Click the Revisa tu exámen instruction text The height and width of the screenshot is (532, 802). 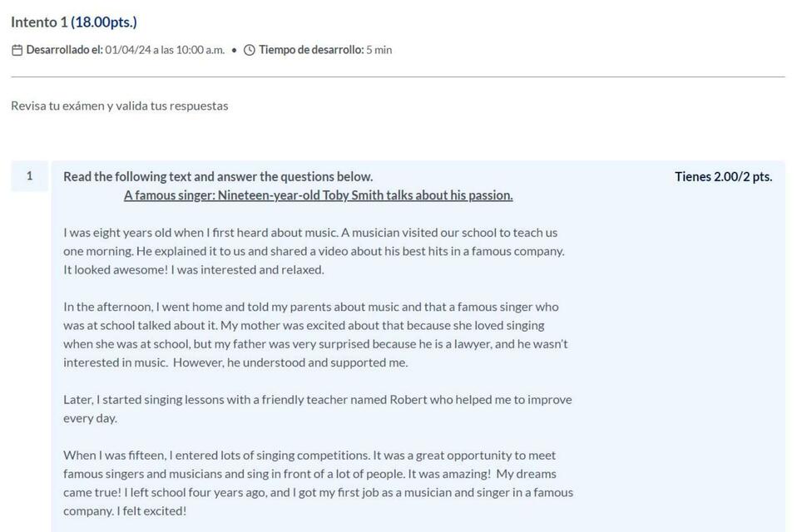pyautogui.click(x=120, y=106)
